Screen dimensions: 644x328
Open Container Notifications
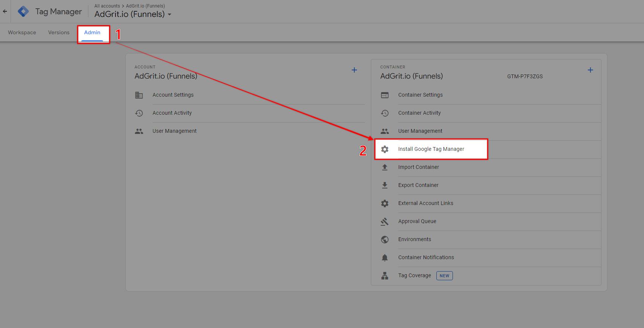point(426,257)
